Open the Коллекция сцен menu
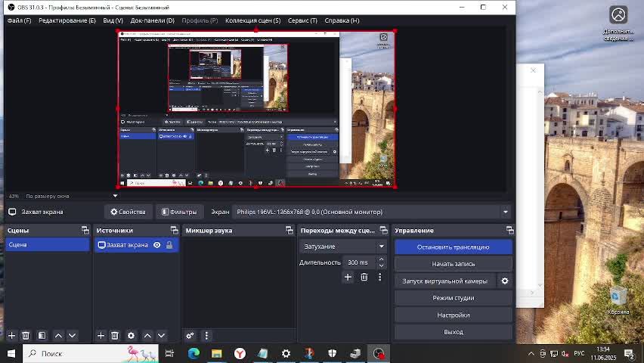Viewport: 644px width, 363px height. coord(252,20)
